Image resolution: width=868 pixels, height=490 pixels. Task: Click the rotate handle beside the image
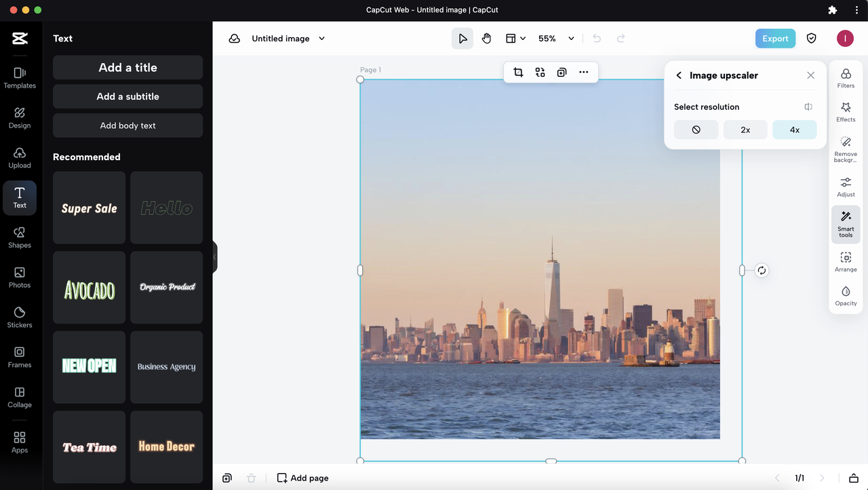[762, 270]
